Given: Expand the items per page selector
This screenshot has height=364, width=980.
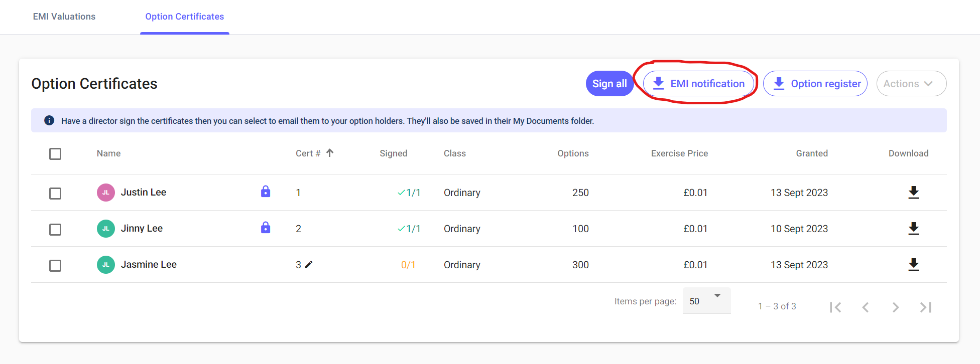Looking at the screenshot, I should [x=706, y=301].
